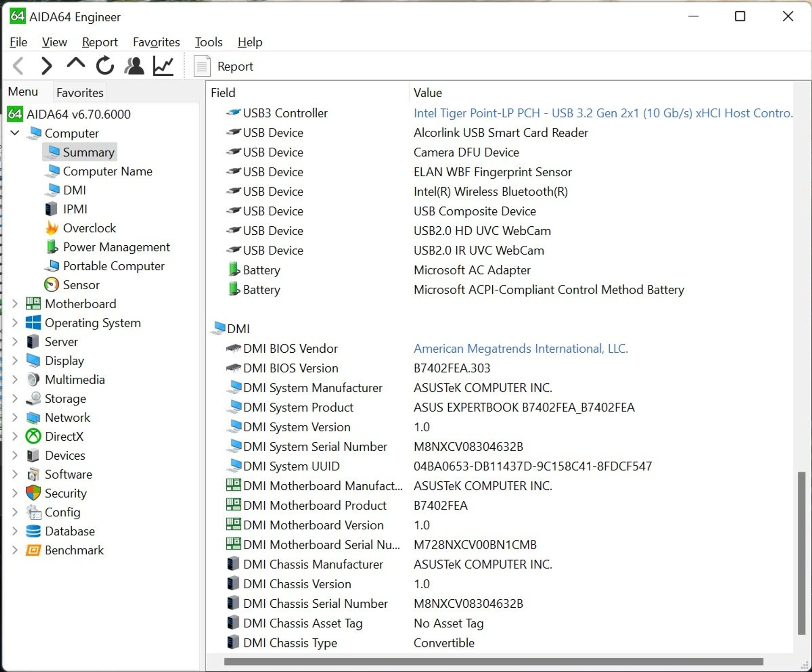The height and width of the screenshot is (672, 812).
Task: Switch to the Menu tab
Action: [23, 92]
